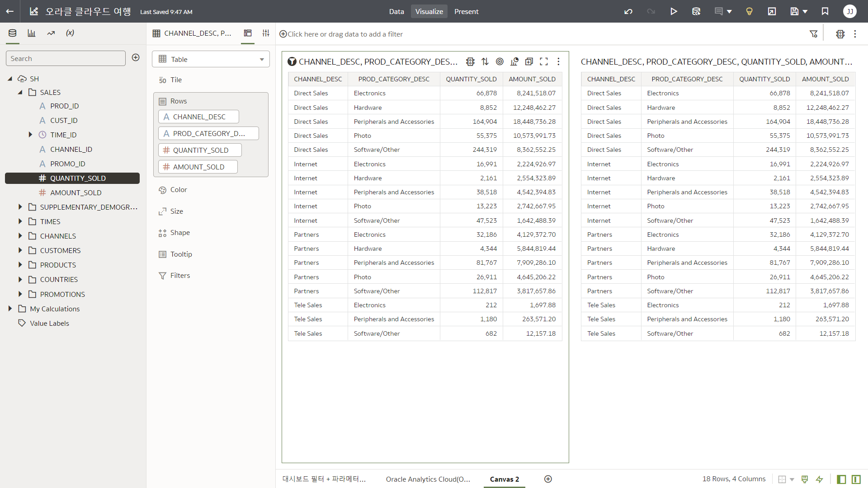Switch to the Data tab
The width and height of the screenshot is (868, 488).
pyautogui.click(x=396, y=11)
